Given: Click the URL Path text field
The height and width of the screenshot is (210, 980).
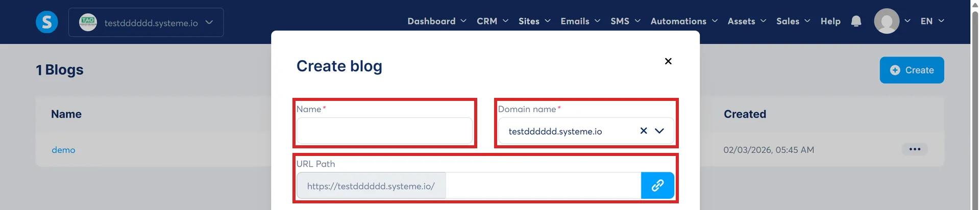Looking at the screenshot, I should point(543,186).
